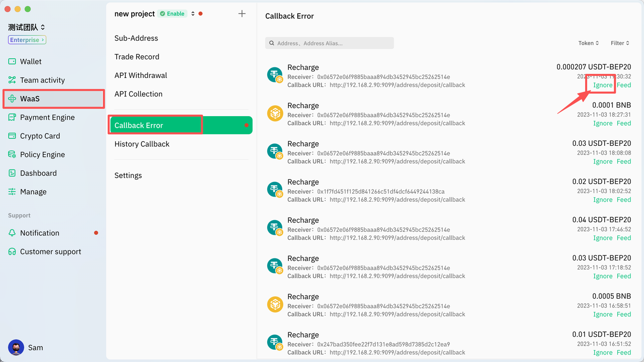Click the Enterprise plan badge
This screenshot has height=362, width=644.
pyautogui.click(x=27, y=40)
